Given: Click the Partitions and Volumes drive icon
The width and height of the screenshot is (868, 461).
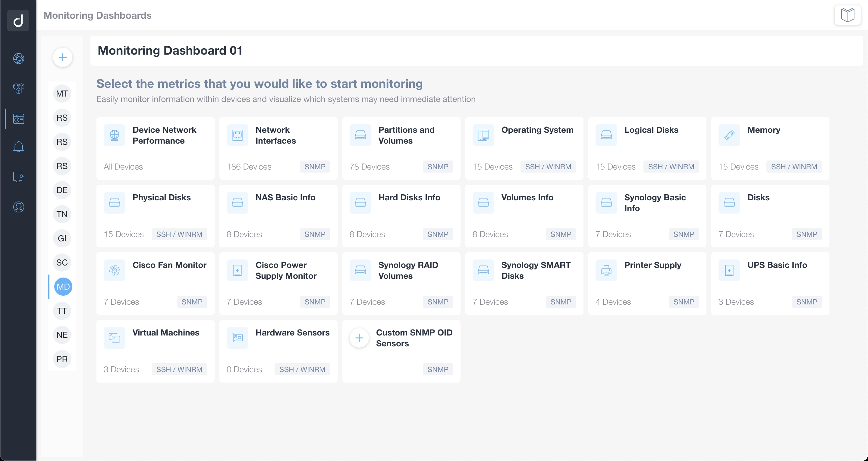Looking at the screenshot, I should pyautogui.click(x=360, y=135).
